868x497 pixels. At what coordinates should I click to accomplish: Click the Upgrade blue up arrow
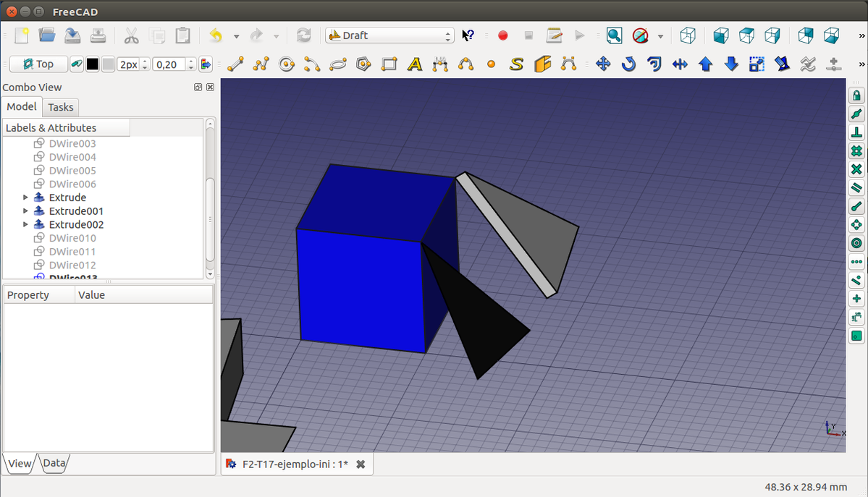[706, 64]
